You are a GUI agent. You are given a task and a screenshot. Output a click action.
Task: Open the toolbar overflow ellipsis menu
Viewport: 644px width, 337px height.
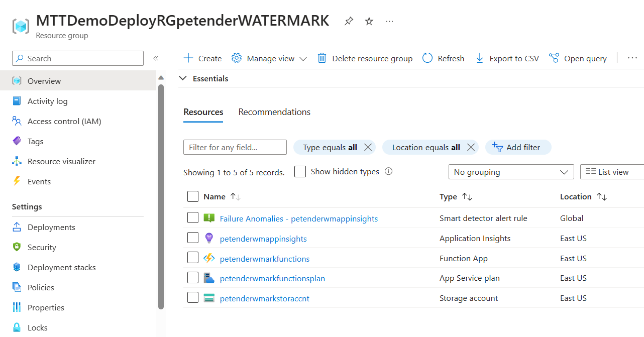click(632, 58)
